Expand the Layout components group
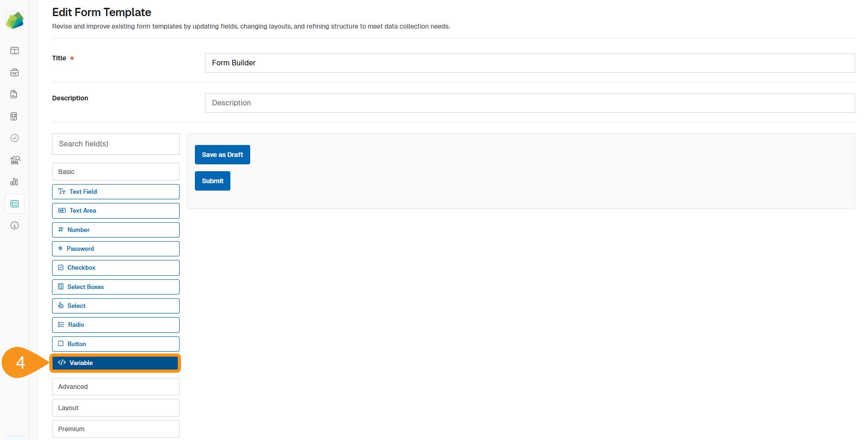Image resolution: width=868 pixels, height=440 pixels. 116,408
